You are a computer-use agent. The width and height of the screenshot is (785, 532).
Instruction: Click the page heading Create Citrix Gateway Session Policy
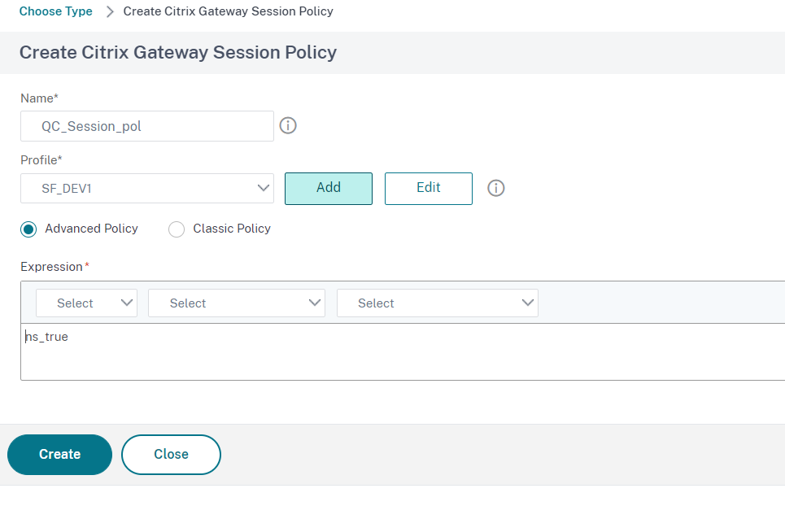177,53
